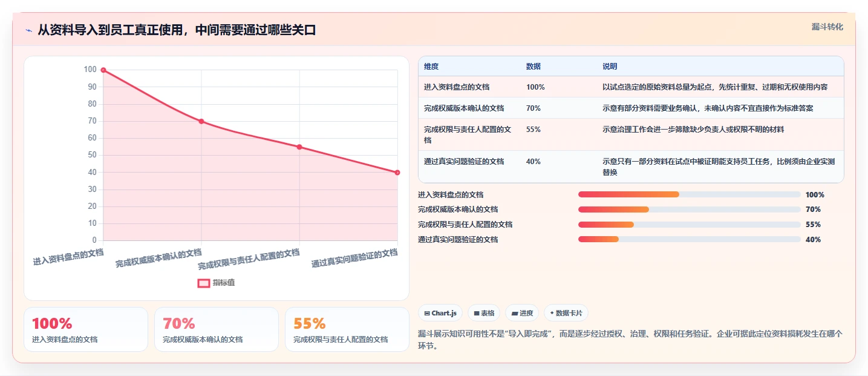Click the 100% value beside the progress bar
The height and width of the screenshot is (376, 868).
[x=815, y=195]
